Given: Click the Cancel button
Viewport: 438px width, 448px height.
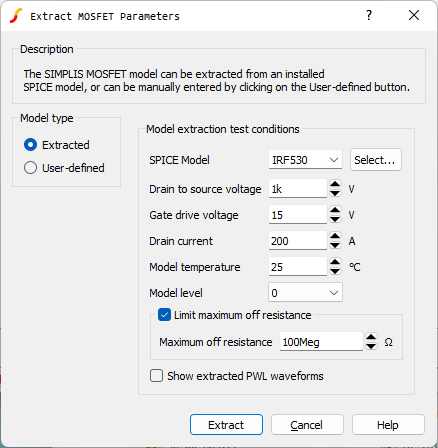Looking at the screenshot, I should [307, 425].
